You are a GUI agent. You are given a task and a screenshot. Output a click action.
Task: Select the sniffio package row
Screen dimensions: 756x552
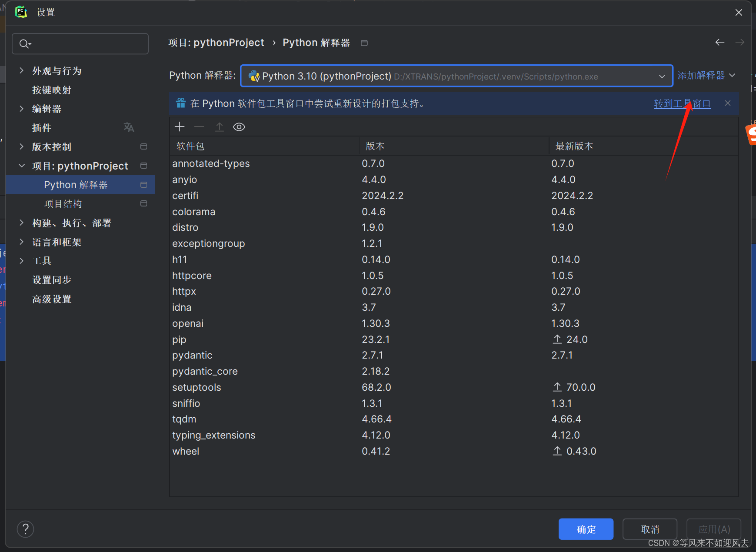454,403
